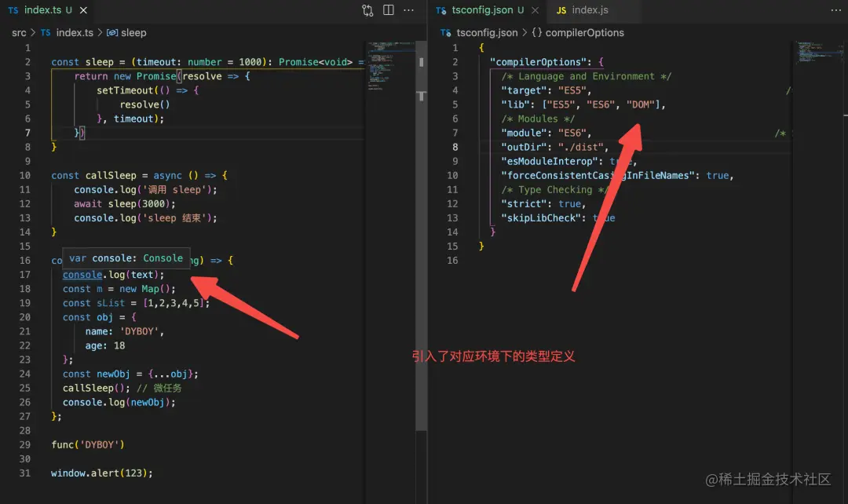Click console.log('调用 sleep') line

click(145, 190)
